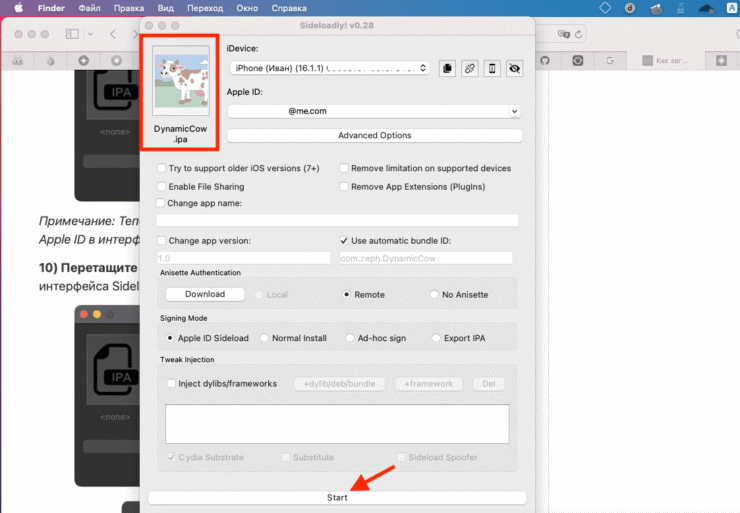Expand the Apple ID dropdown arrow
740x513 pixels.
[514, 111]
